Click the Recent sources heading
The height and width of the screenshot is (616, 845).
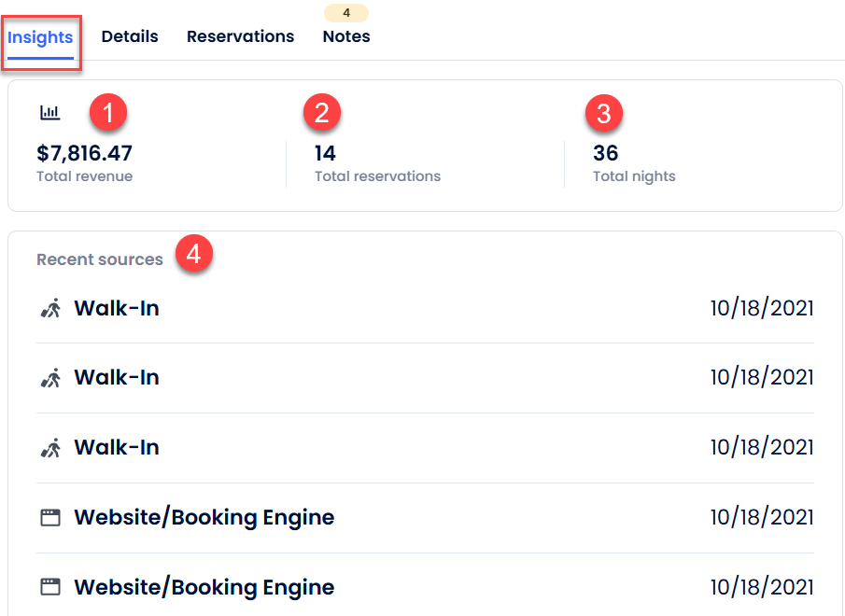click(x=100, y=259)
